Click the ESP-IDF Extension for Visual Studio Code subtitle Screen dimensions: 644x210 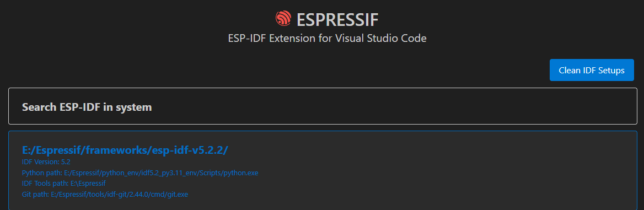coord(327,39)
